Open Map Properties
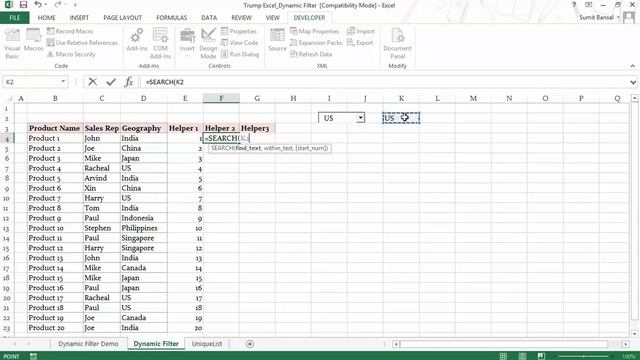 coord(315,31)
